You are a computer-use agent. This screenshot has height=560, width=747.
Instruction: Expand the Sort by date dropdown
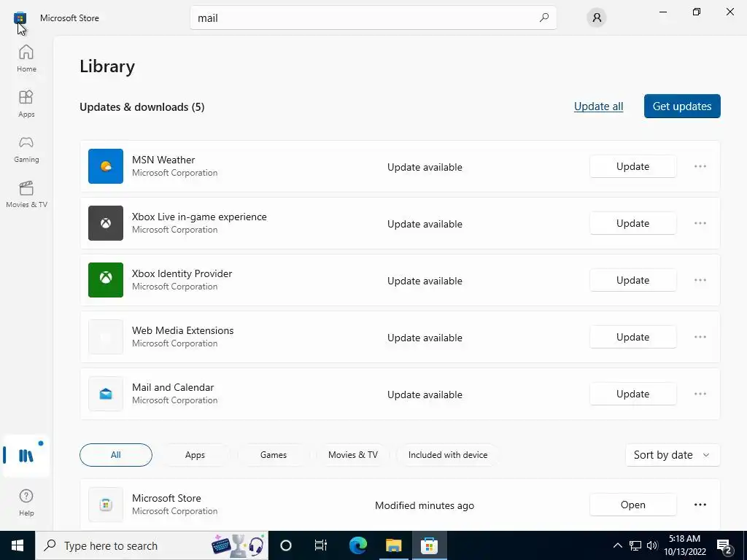pyautogui.click(x=672, y=455)
